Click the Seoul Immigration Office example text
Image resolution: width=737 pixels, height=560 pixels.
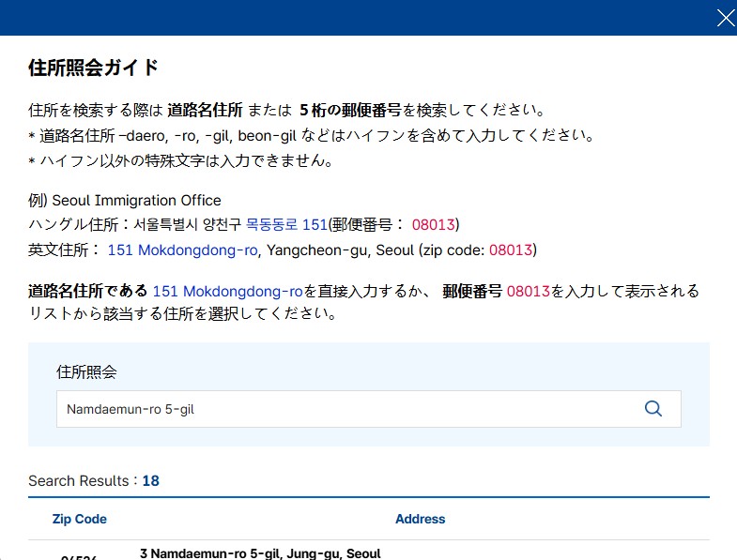click(136, 201)
